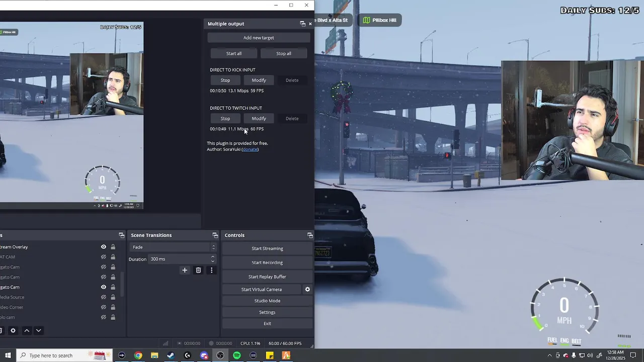Start the Replay Buffer
Image resolution: width=644 pixels, height=362 pixels.
(x=267, y=277)
